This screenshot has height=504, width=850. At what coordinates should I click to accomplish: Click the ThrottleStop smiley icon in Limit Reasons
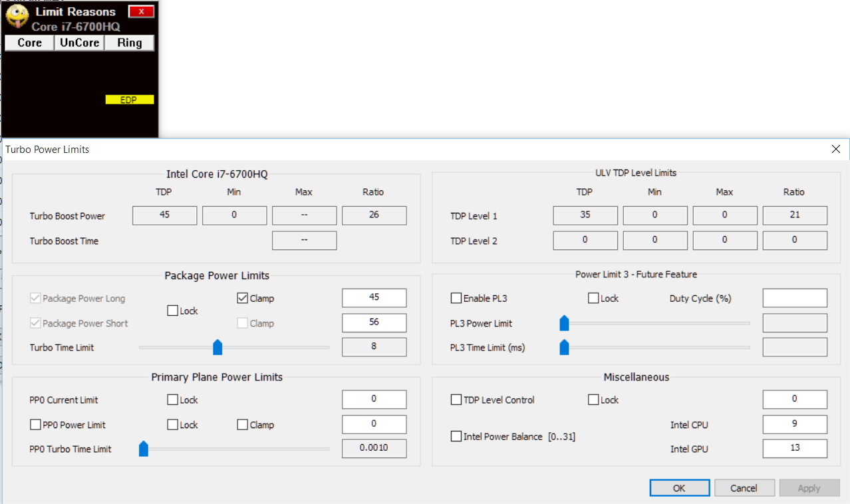pos(17,17)
